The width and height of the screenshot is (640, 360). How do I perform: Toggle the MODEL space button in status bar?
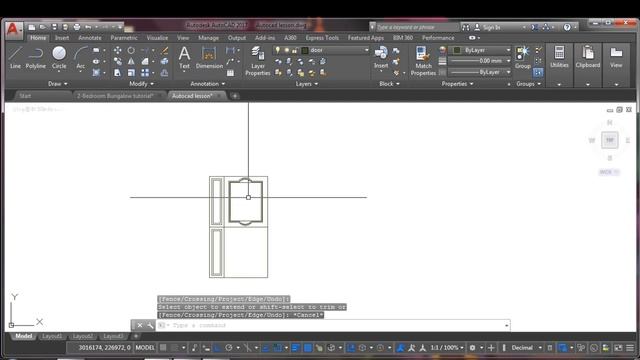click(145, 347)
